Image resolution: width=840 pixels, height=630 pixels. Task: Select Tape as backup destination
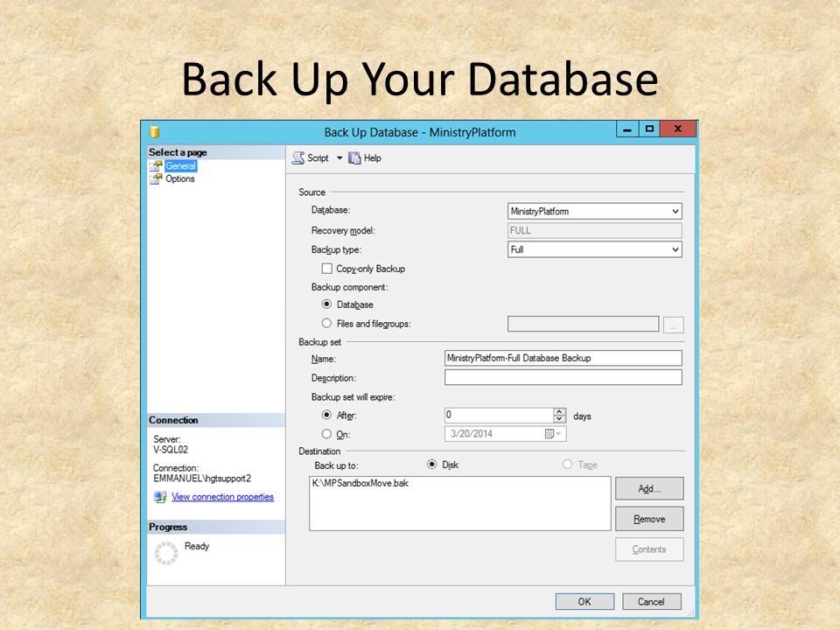(567, 465)
